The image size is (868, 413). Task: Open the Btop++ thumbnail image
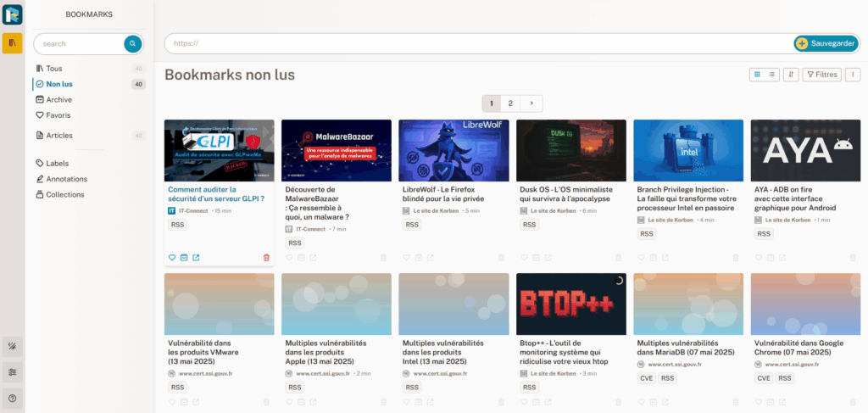pos(571,304)
